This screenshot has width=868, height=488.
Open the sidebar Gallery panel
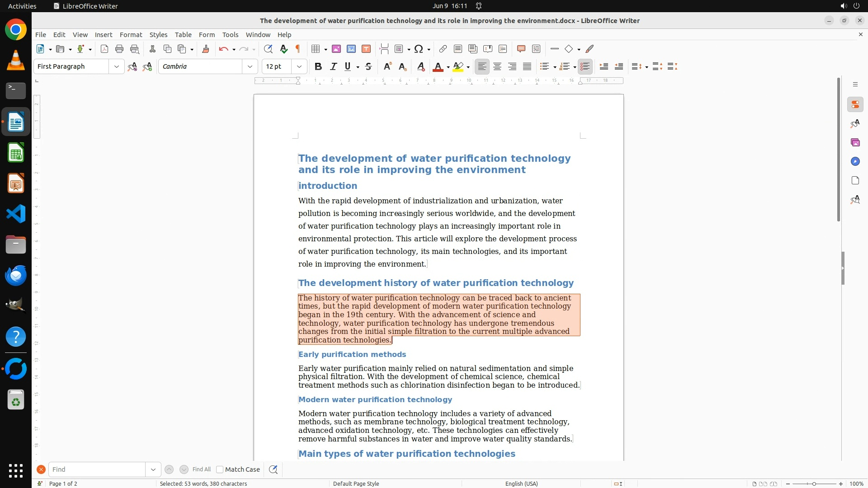pyautogui.click(x=855, y=142)
